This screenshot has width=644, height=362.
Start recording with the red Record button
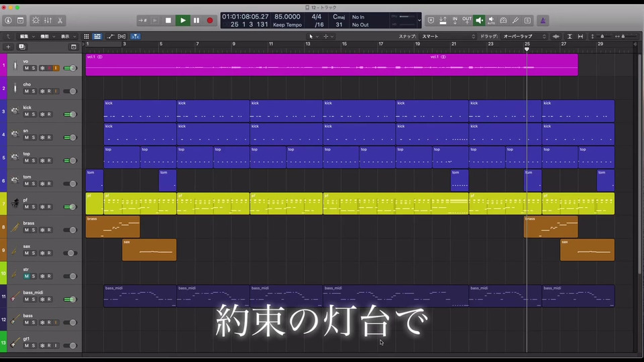pyautogui.click(x=210, y=20)
